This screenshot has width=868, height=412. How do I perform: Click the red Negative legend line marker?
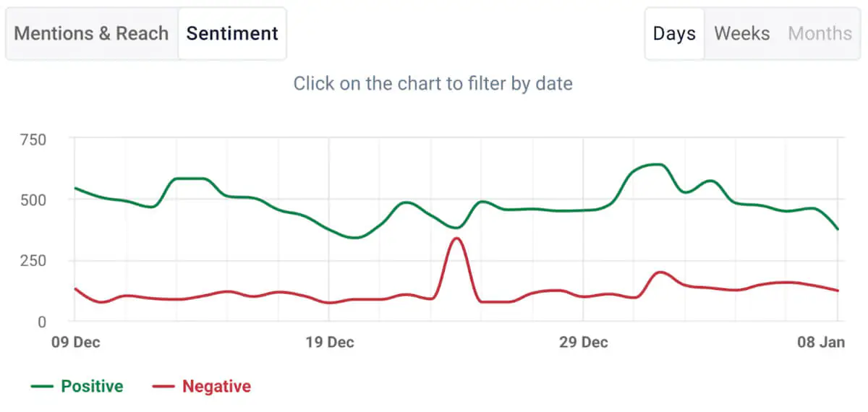pos(163,387)
